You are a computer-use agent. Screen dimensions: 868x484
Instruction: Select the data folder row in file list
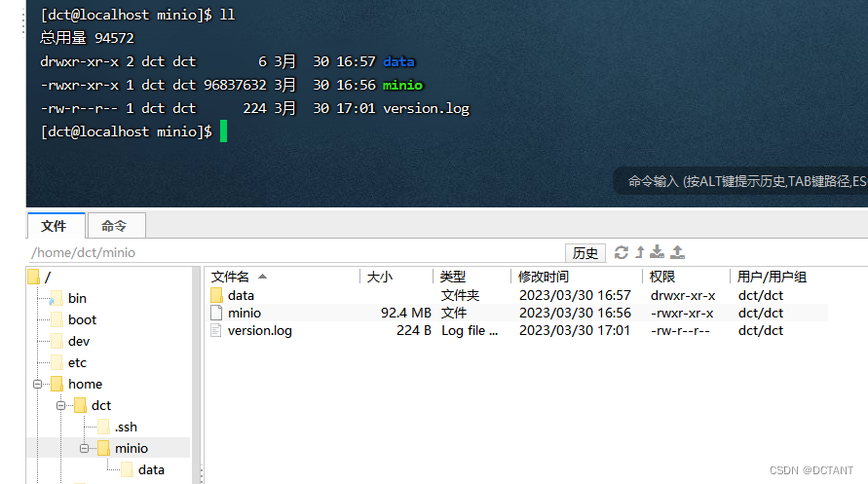coord(518,295)
